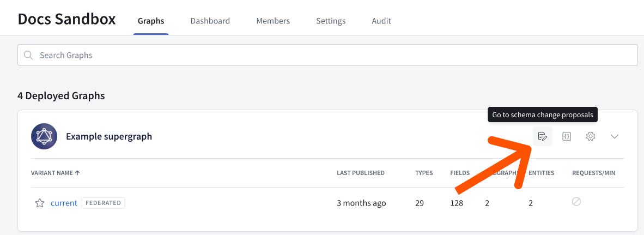This screenshot has height=235, width=644.
Task: Click the no-data icon under Requests/min
Action: coord(576,202)
